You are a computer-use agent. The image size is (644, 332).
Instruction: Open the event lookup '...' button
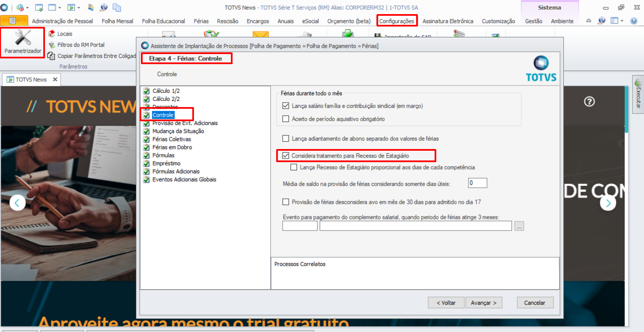(x=519, y=226)
